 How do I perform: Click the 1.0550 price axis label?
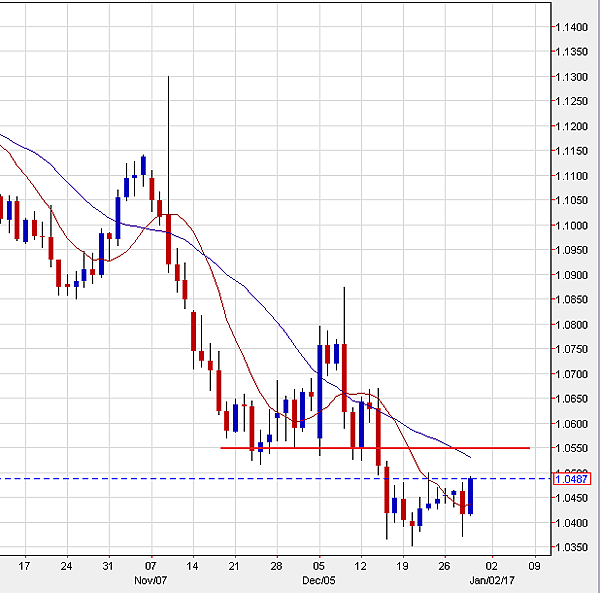pyautogui.click(x=571, y=448)
